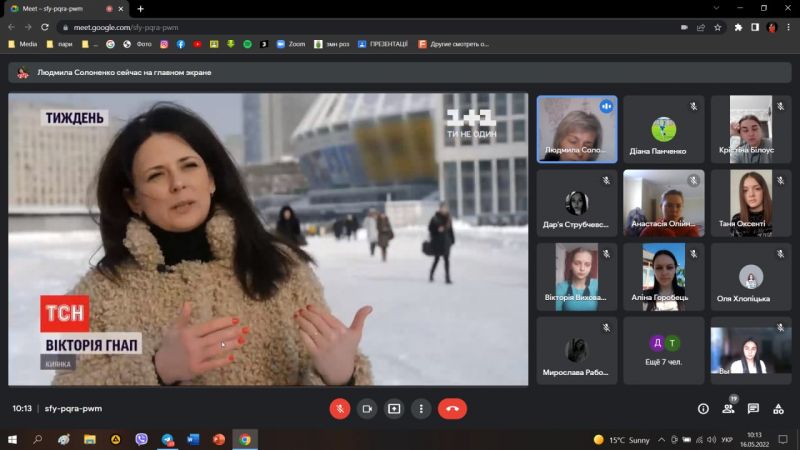800x450 pixels.
Task: Open the three-dot more options menu in Meet
Action: click(x=421, y=409)
